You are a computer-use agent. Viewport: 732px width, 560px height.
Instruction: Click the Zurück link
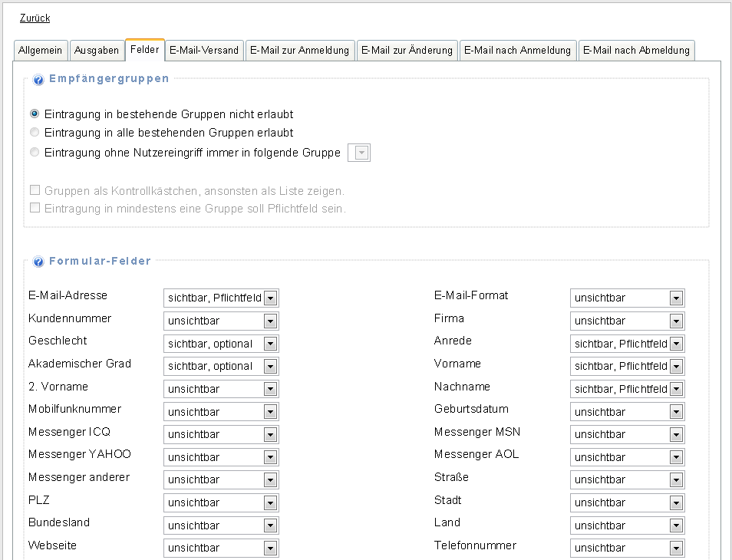(x=35, y=18)
